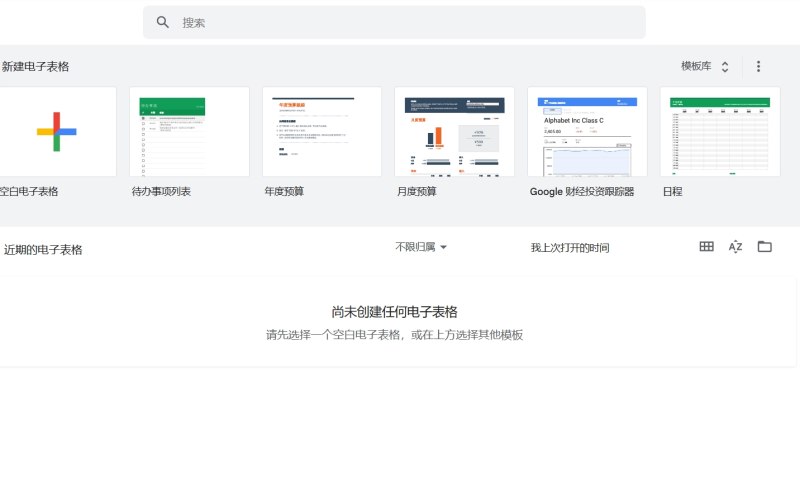The height and width of the screenshot is (500, 800).
Task: Click the 待办事项列表 label
Action: click(161, 192)
